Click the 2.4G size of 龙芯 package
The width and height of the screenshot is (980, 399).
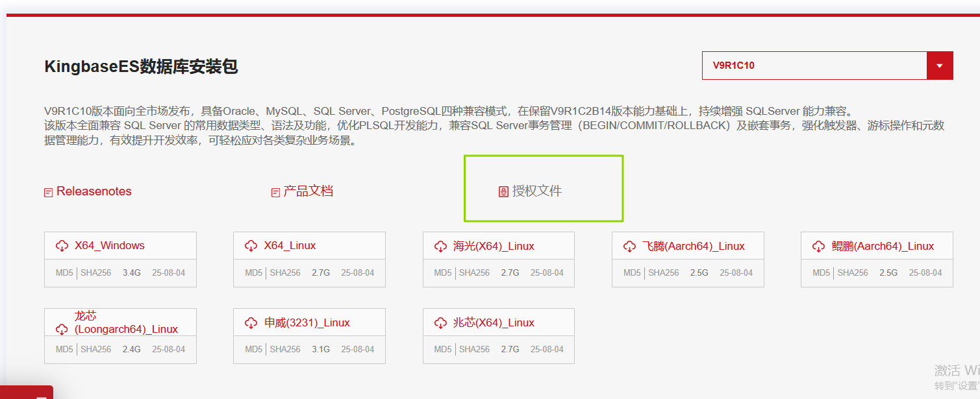click(132, 349)
